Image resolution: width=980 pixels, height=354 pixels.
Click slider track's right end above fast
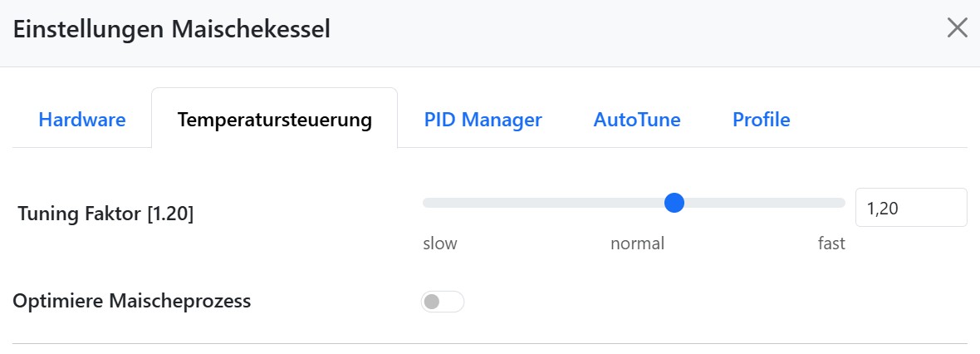tap(839, 203)
